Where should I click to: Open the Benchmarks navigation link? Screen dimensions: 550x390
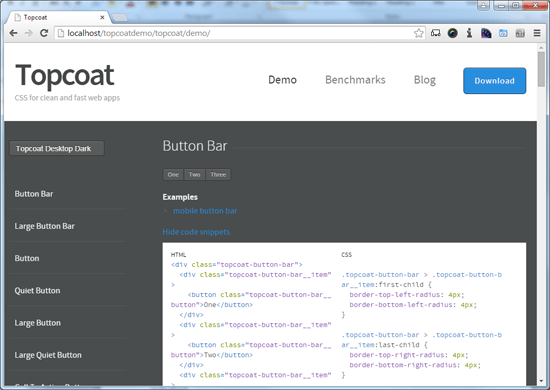click(x=355, y=80)
